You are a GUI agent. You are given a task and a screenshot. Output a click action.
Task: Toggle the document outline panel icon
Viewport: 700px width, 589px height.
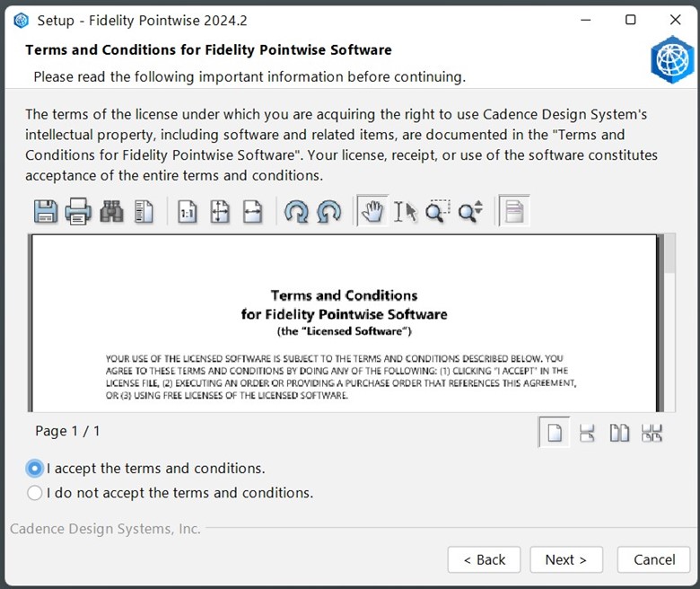[144, 211]
